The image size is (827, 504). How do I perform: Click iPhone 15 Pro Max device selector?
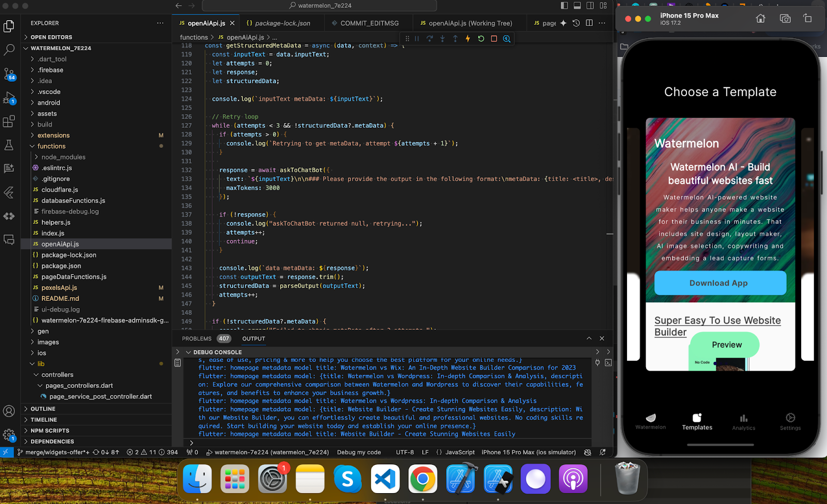[528, 452]
